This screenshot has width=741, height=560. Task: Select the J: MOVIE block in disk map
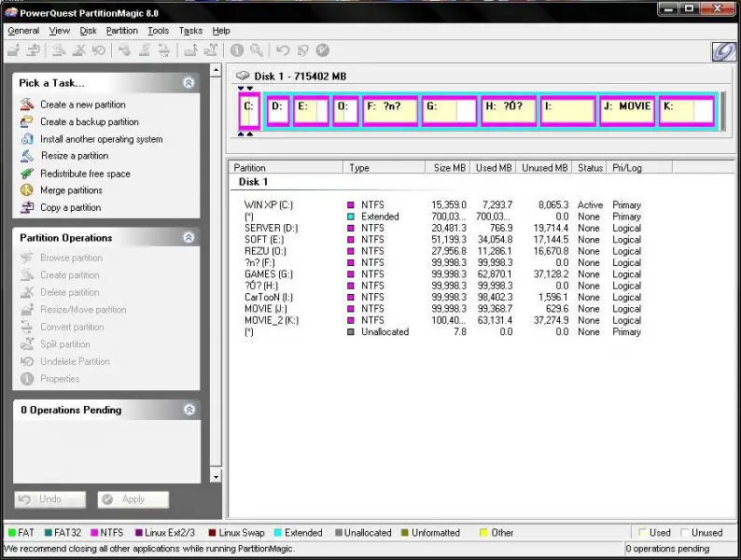pyautogui.click(x=627, y=111)
